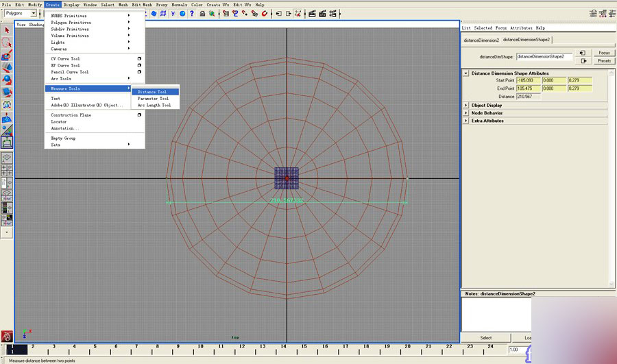Click the snap to curve magnet icon

coord(234,13)
